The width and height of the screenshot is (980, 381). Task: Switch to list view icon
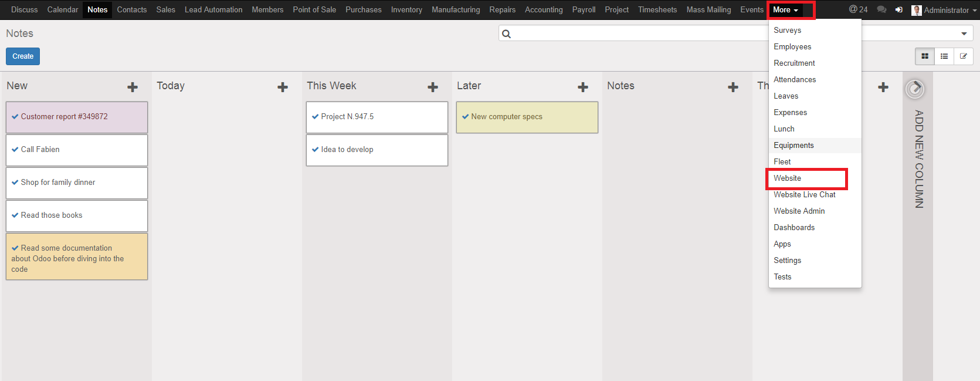[x=944, y=56]
